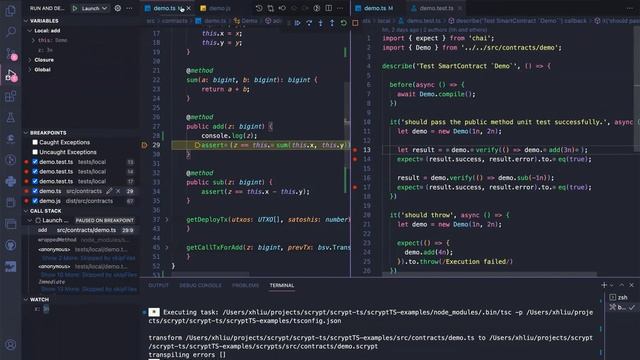
Task: Uncheck the demo.test.ts line 14 breakpoint
Action: point(35,172)
